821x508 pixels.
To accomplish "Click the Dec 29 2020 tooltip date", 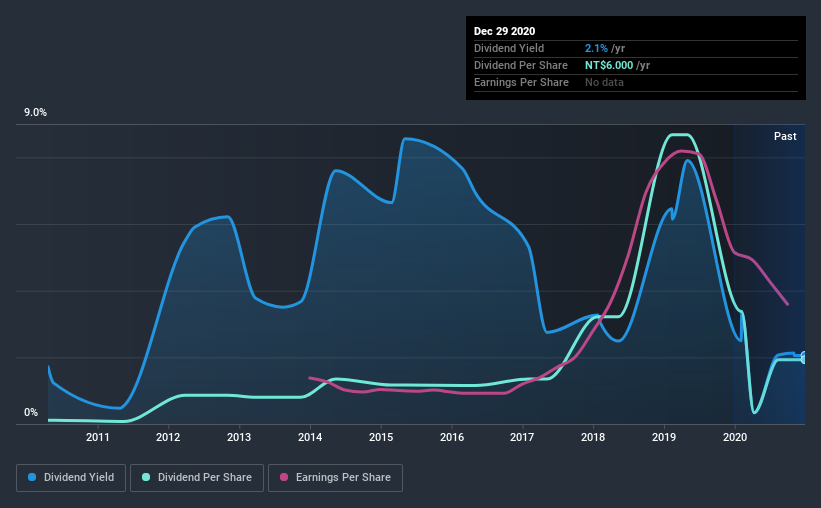I will pos(504,31).
